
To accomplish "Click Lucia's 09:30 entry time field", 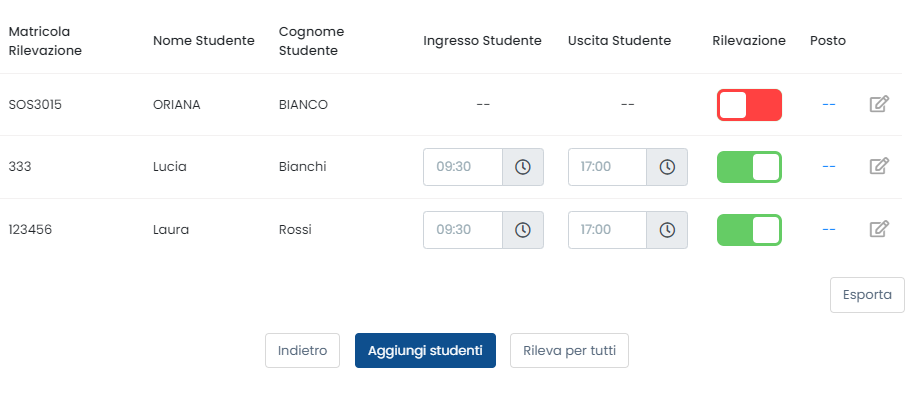I will click(463, 167).
